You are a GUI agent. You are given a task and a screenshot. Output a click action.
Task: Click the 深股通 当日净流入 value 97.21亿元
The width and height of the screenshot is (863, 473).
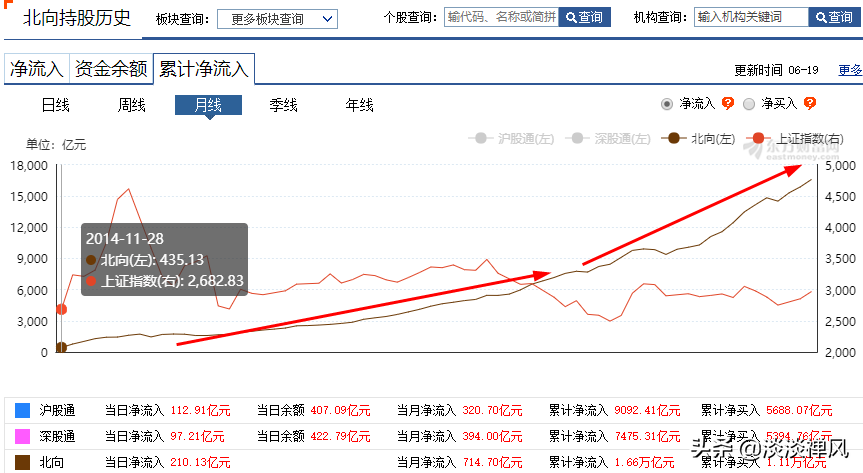(198, 437)
